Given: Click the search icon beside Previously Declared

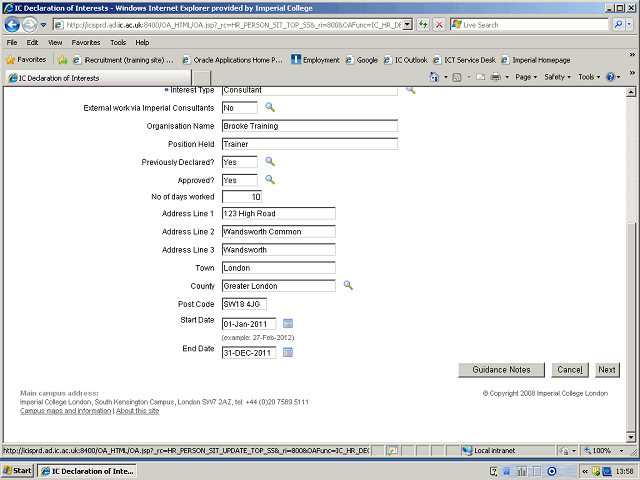Looking at the screenshot, I should [x=269, y=162].
